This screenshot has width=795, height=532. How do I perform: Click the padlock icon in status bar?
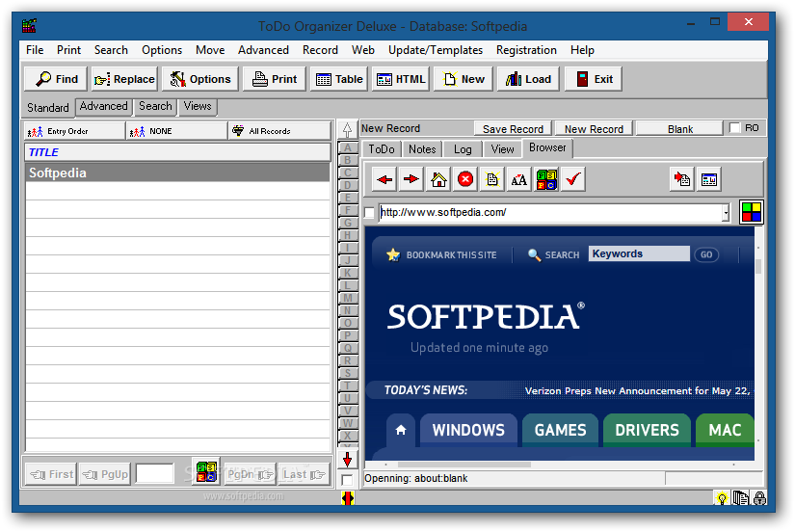[x=759, y=498]
